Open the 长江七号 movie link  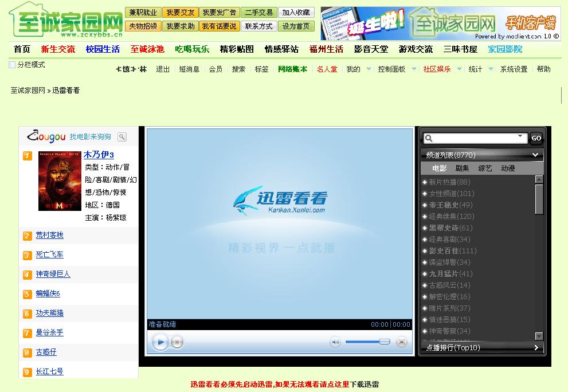click(x=50, y=372)
